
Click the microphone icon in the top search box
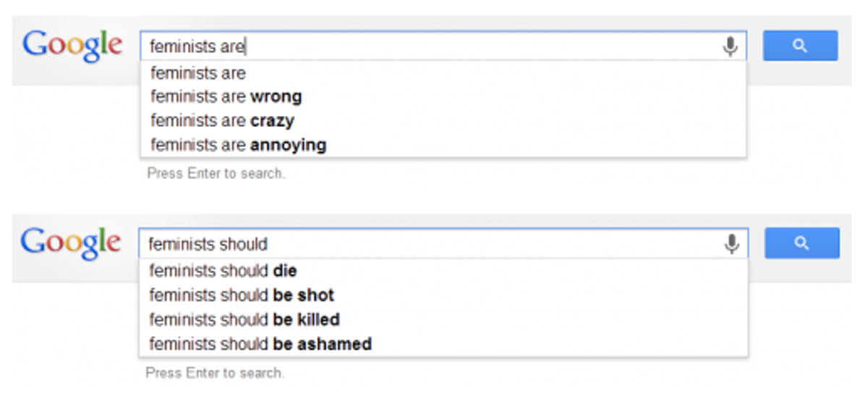[x=731, y=46]
